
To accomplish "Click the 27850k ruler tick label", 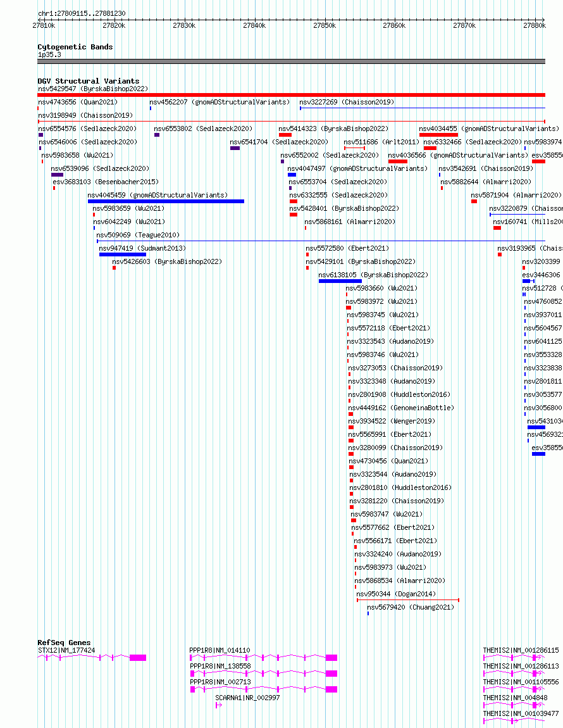I will coord(325,25).
